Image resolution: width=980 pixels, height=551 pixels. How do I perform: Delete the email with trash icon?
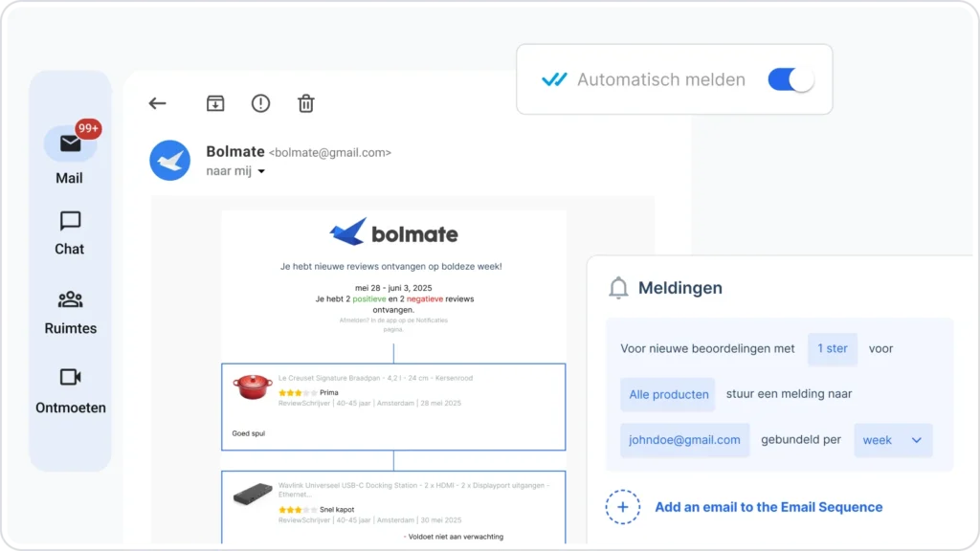click(x=305, y=103)
